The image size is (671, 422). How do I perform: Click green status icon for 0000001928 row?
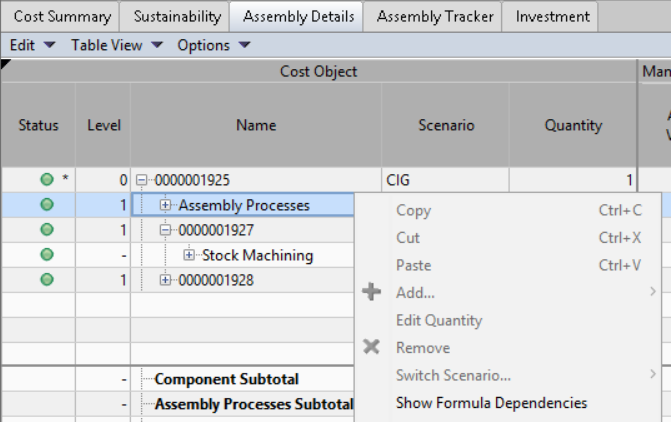46,280
